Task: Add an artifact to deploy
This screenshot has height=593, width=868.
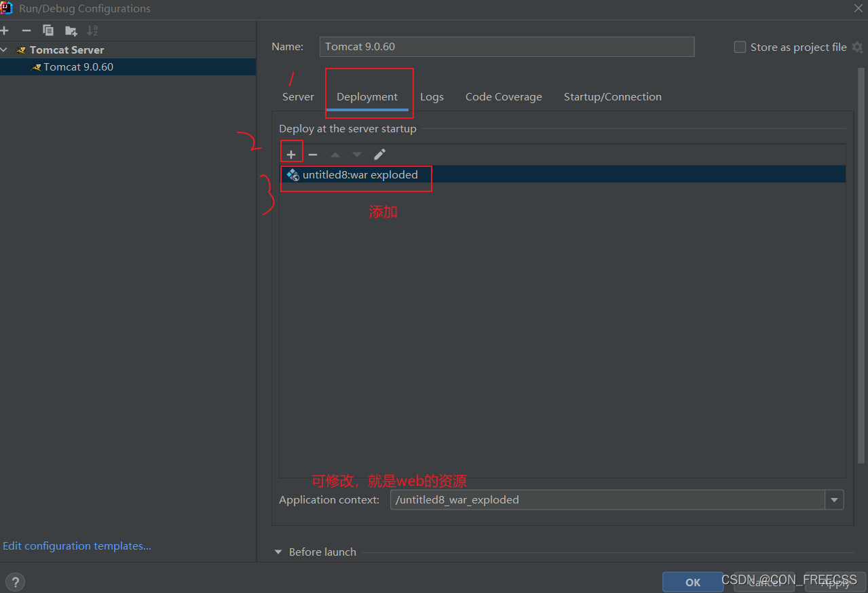Action: [x=291, y=155]
